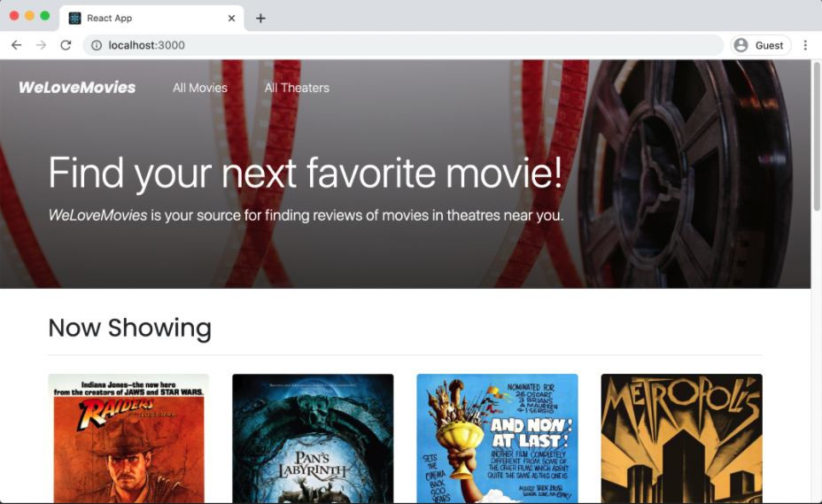View site information icon in address bar

point(97,45)
